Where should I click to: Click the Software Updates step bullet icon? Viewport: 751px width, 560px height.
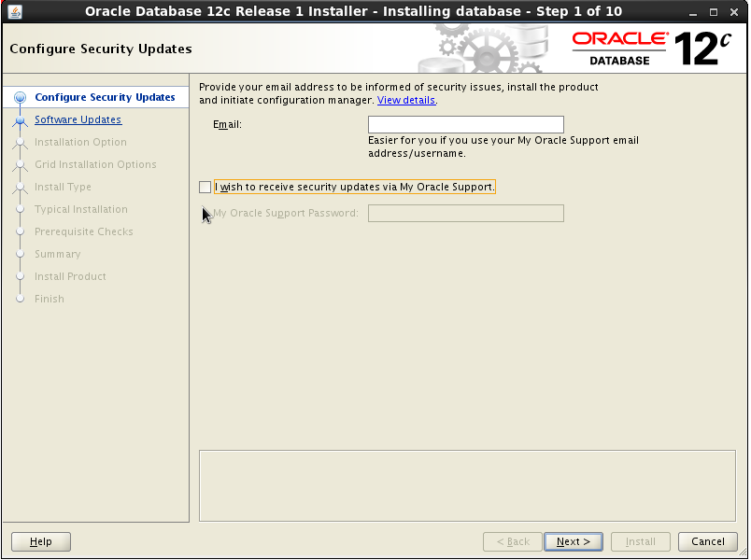[x=21, y=120]
